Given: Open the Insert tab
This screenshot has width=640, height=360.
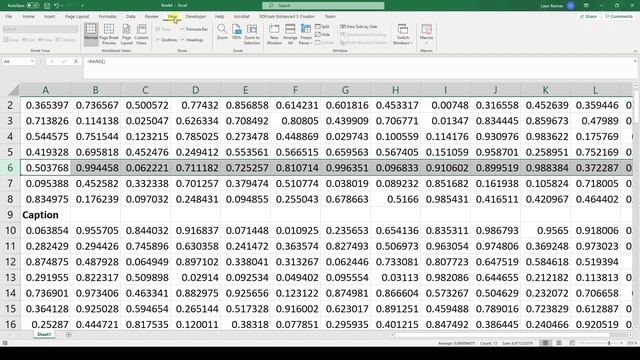Looking at the screenshot, I should tap(49, 16).
